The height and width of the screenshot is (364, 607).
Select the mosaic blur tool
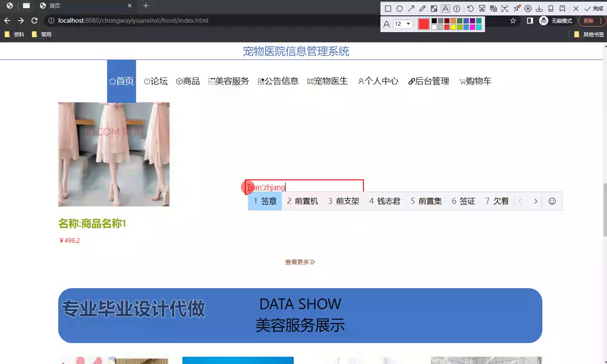tap(434, 8)
